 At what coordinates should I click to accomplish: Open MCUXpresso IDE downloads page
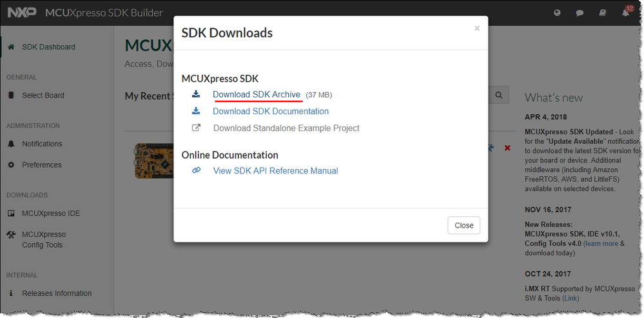[51, 214]
